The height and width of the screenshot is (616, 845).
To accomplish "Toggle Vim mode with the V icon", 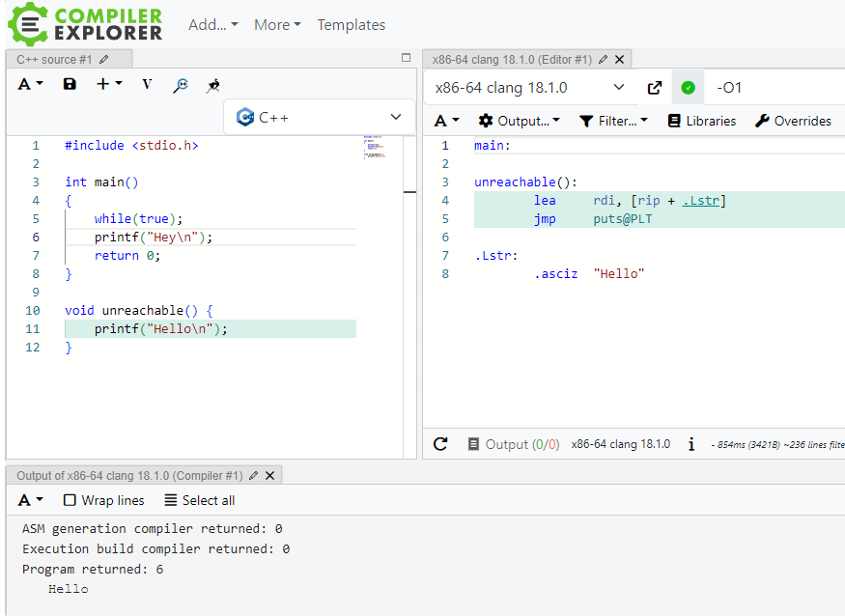I will 147,84.
